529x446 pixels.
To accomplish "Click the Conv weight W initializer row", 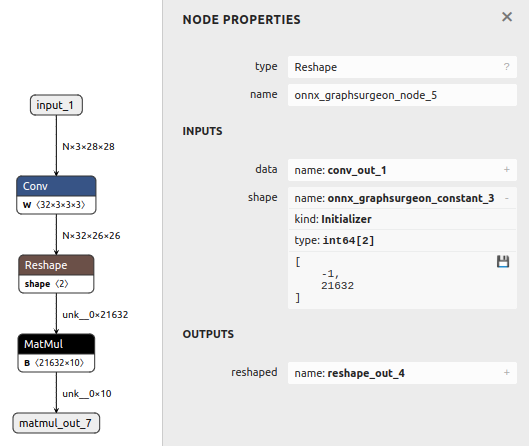I will pyautogui.click(x=56, y=205).
